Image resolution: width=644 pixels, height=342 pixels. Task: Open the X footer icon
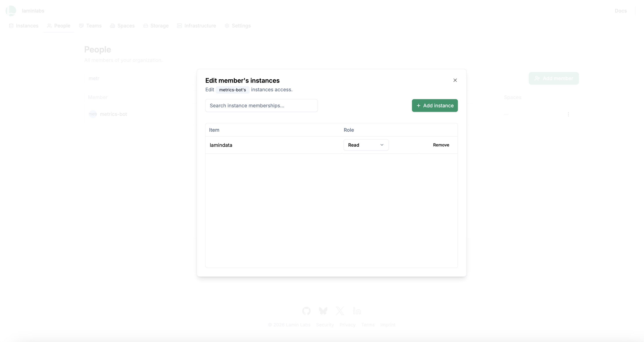coord(340,311)
